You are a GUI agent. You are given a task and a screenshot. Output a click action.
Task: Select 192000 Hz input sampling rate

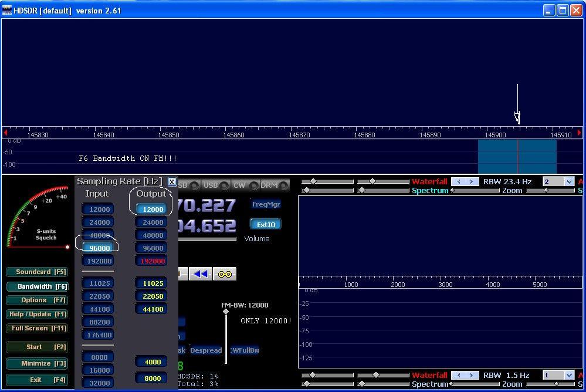point(99,261)
